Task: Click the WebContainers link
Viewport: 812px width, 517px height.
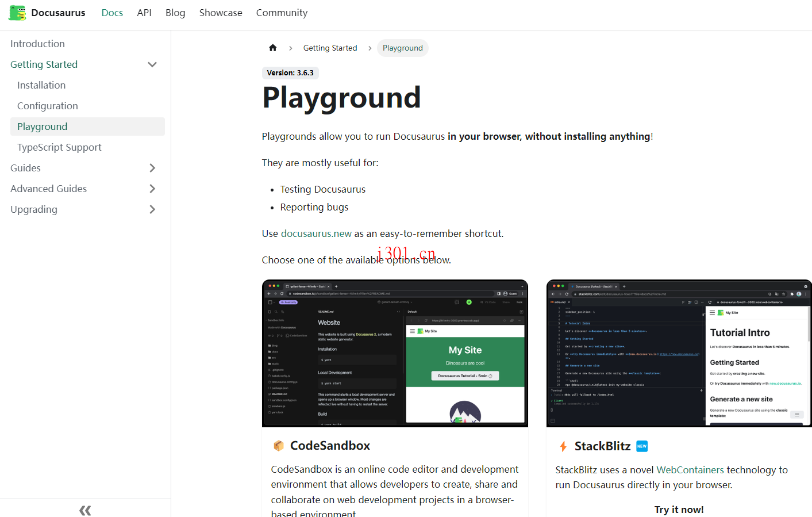Action: [x=690, y=469]
